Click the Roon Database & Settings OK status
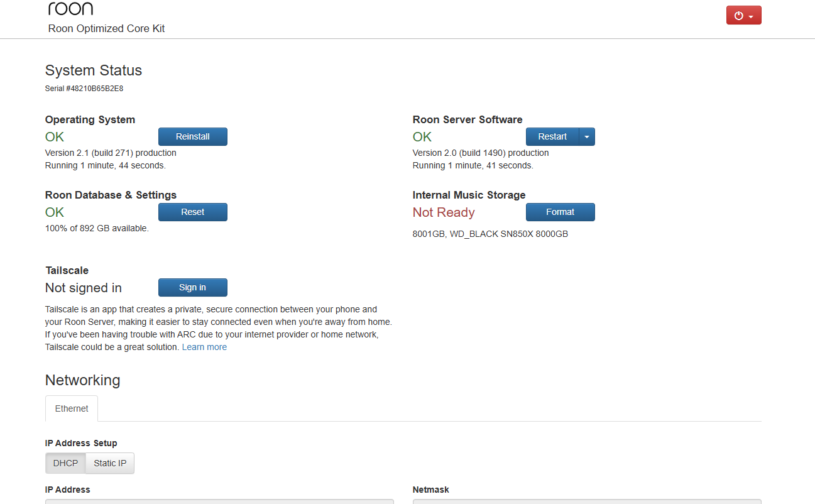The image size is (815, 504). (55, 212)
